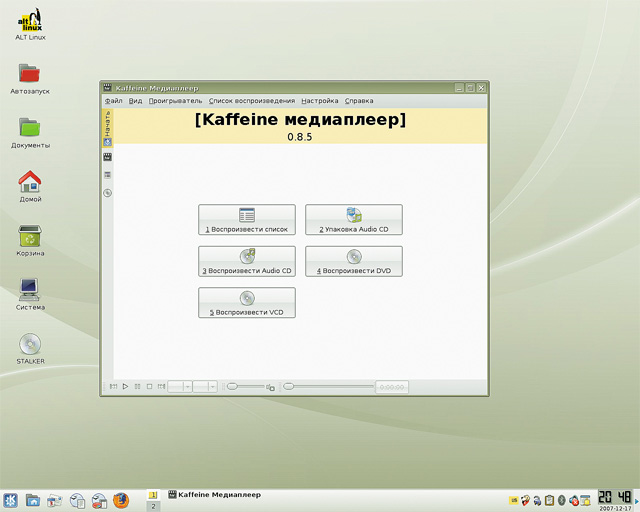This screenshot has height=512, width=640.
Task: Click the next track control
Action: pos(162,386)
